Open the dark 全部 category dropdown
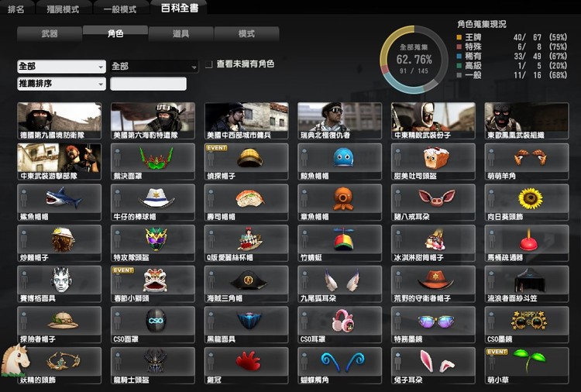Viewport: 581px width, 392px height. (154, 67)
